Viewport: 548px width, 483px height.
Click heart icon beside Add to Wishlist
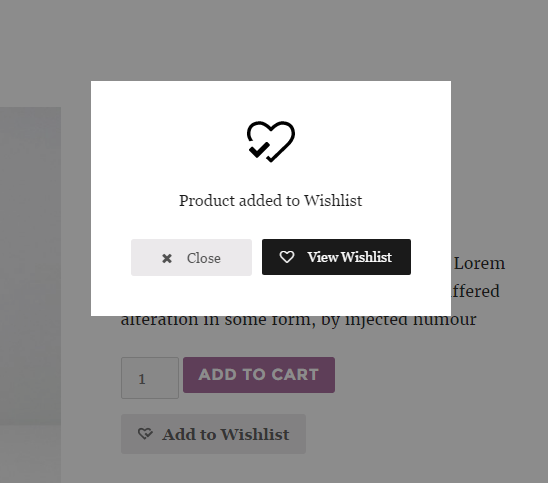pyautogui.click(x=145, y=434)
